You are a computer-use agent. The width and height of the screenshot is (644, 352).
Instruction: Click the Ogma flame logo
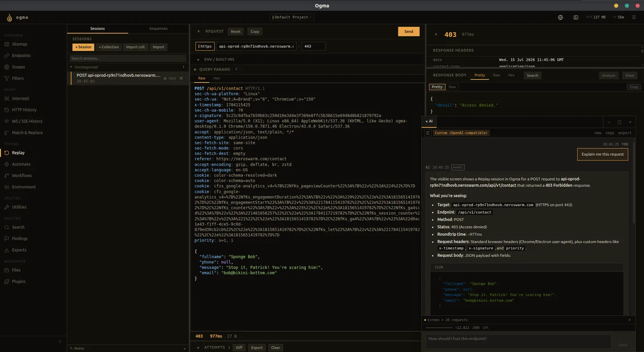point(9,17)
